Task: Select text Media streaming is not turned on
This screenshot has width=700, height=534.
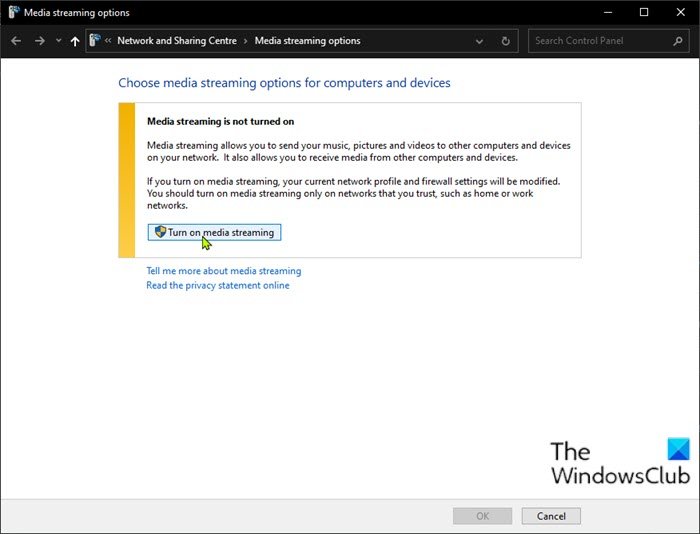Action: tap(220, 121)
